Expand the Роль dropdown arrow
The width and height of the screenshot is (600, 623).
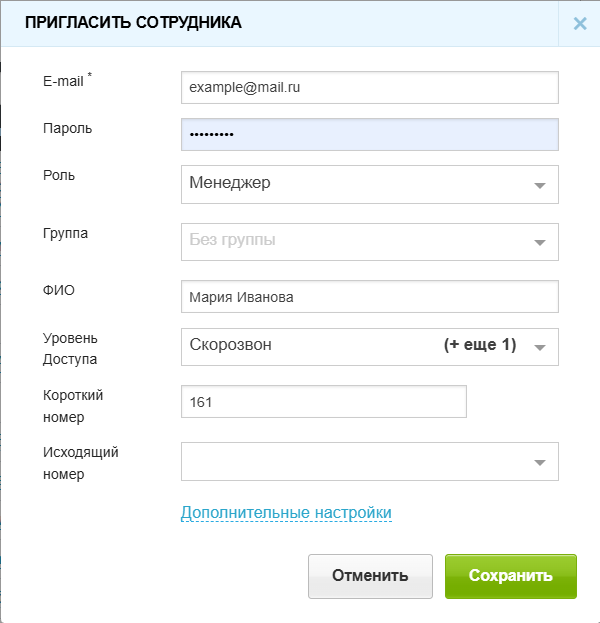pyautogui.click(x=539, y=185)
